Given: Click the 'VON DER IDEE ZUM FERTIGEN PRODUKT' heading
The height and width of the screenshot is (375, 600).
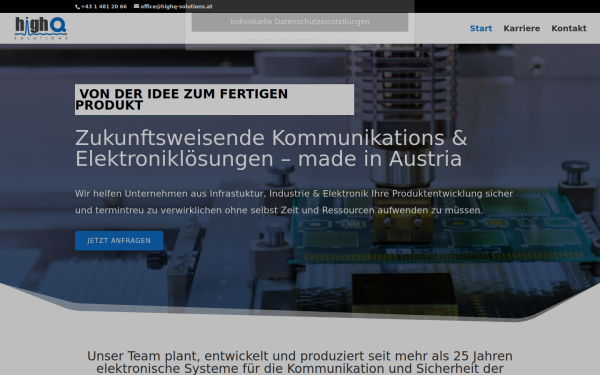Looking at the screenshot, I should (x=214, y=99).
